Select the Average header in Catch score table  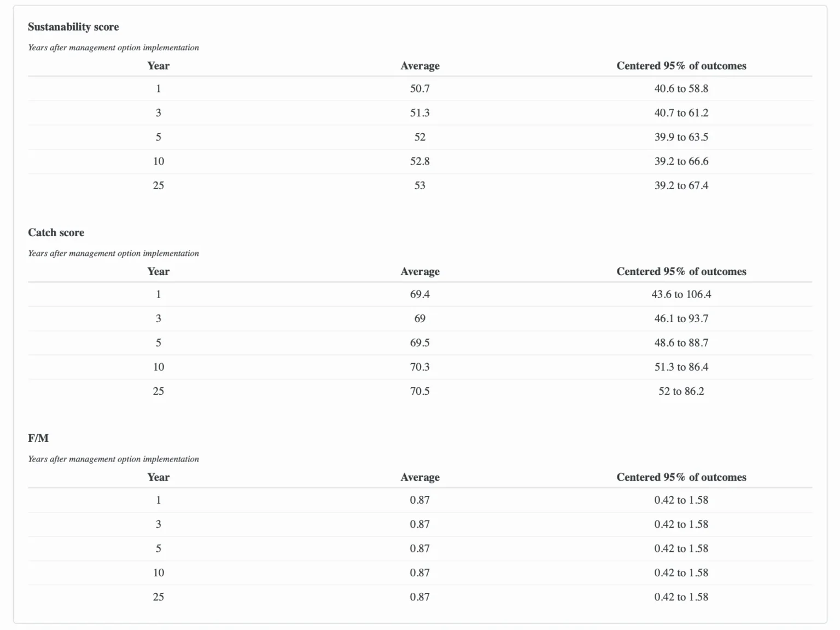(420, 271)
